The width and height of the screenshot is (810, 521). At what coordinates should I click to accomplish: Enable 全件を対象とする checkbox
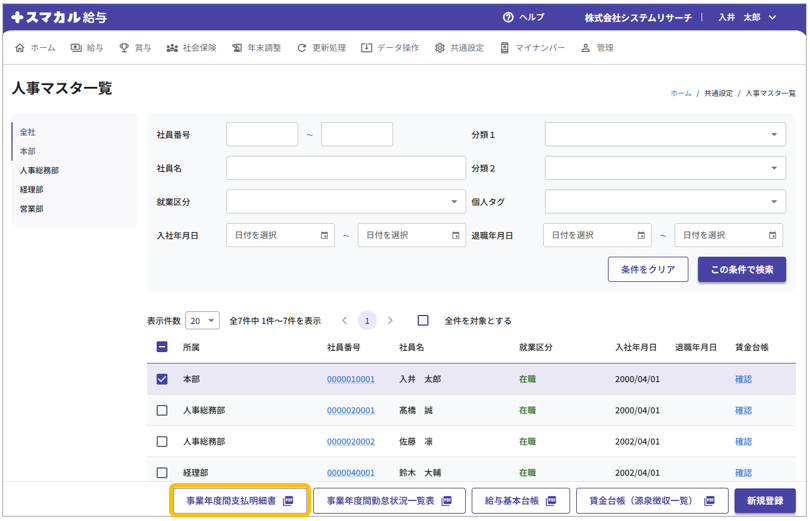click(423, 321)
